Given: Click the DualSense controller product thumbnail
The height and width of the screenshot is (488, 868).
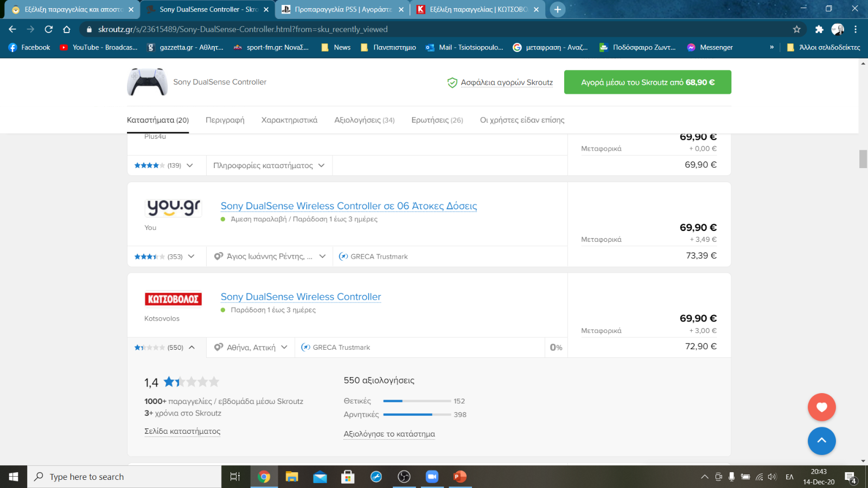Looking at the screenshot, I should pyautogui.click(x=147, y=82).
